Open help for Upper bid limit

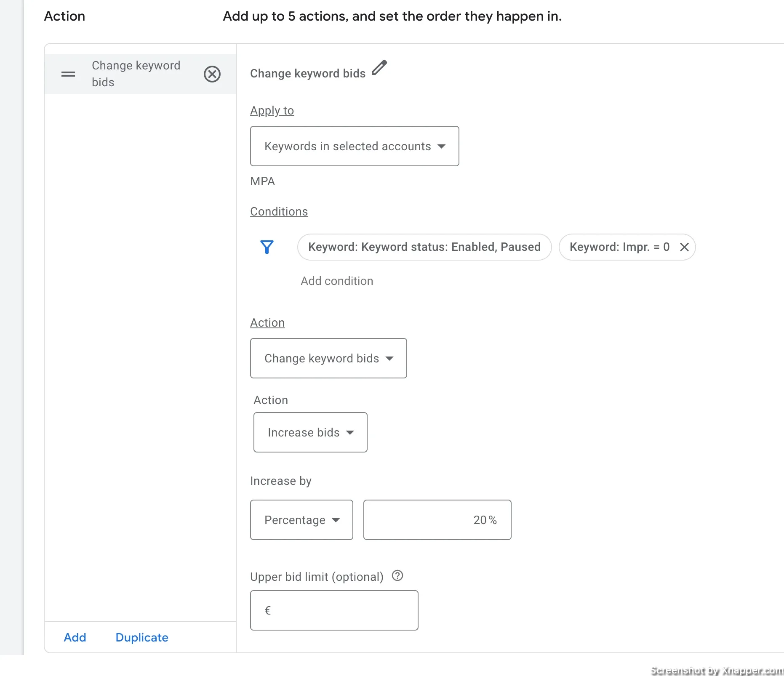(x=397, y=575)
